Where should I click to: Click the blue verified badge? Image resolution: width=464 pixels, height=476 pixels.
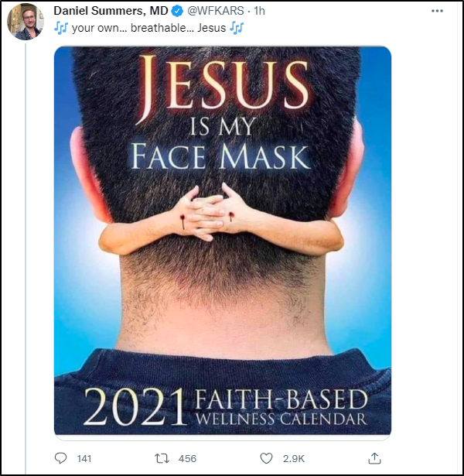[176, 11]
